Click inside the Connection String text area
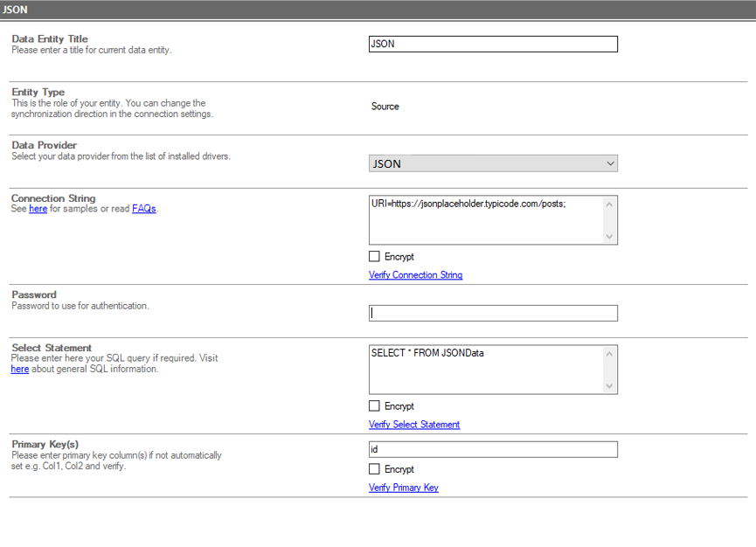The image size is (756, 547). 485,219
